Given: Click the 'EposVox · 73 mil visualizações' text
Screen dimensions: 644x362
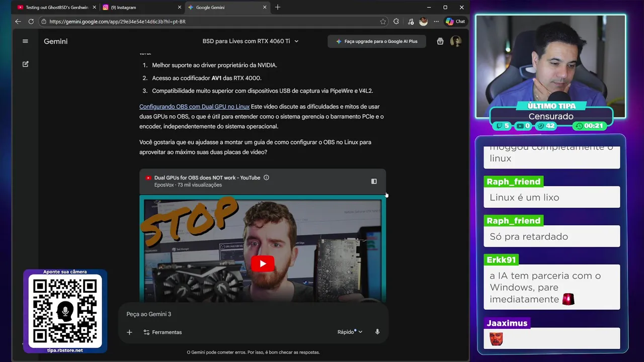Looking at the screenshot, I should pyautogui.click(x=188, y=185).
